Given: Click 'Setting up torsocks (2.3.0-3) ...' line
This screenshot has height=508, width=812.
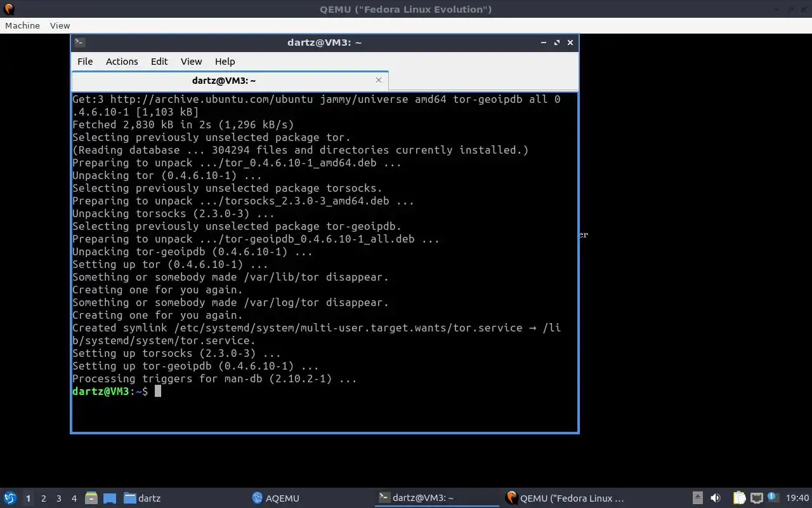Looking at the screenshot, I should point(176,353).
